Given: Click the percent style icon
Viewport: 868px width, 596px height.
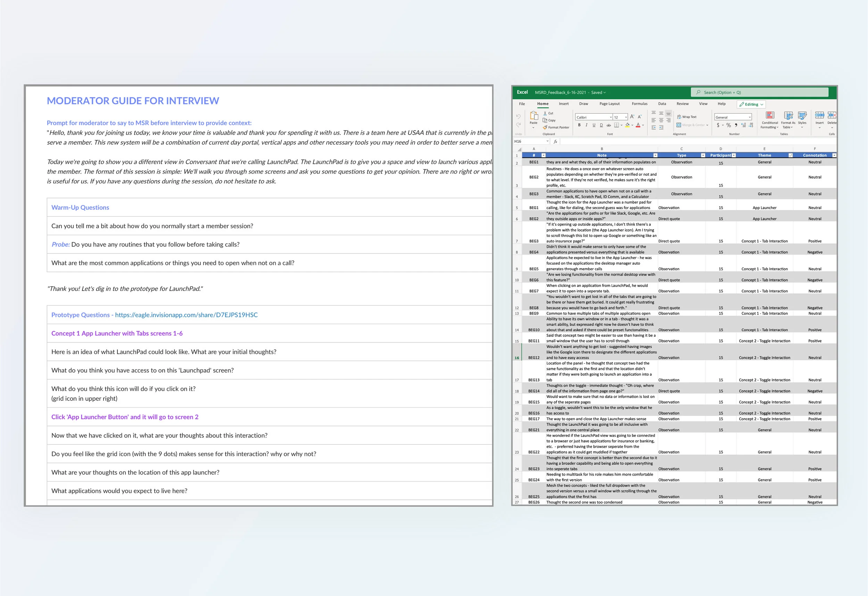Looking at the screenshot, I should pos(728,125).
